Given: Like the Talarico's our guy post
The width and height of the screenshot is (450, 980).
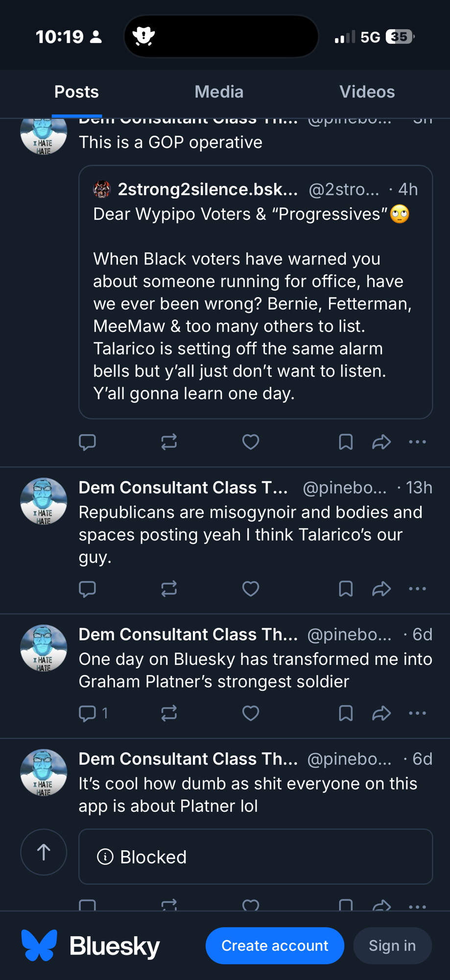Looking at the screenshot, I should (250, 588).
